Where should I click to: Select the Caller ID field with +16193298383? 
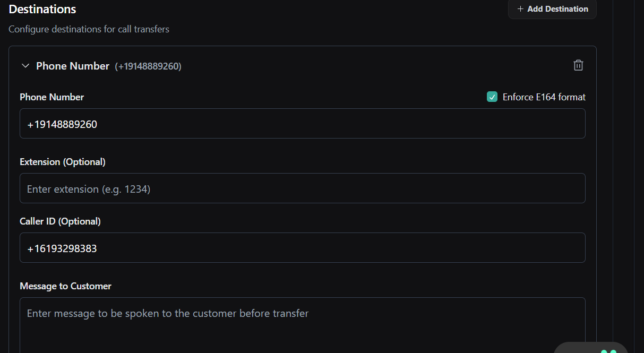(x=302, y=248)
